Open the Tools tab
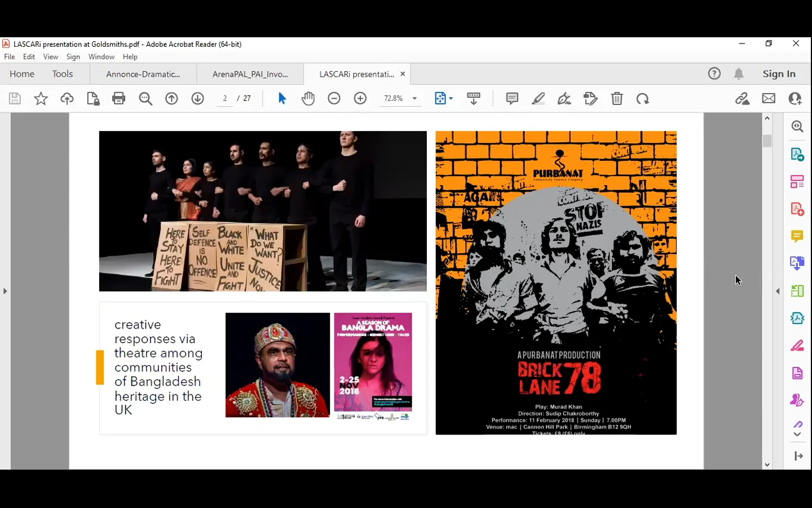 63,74
